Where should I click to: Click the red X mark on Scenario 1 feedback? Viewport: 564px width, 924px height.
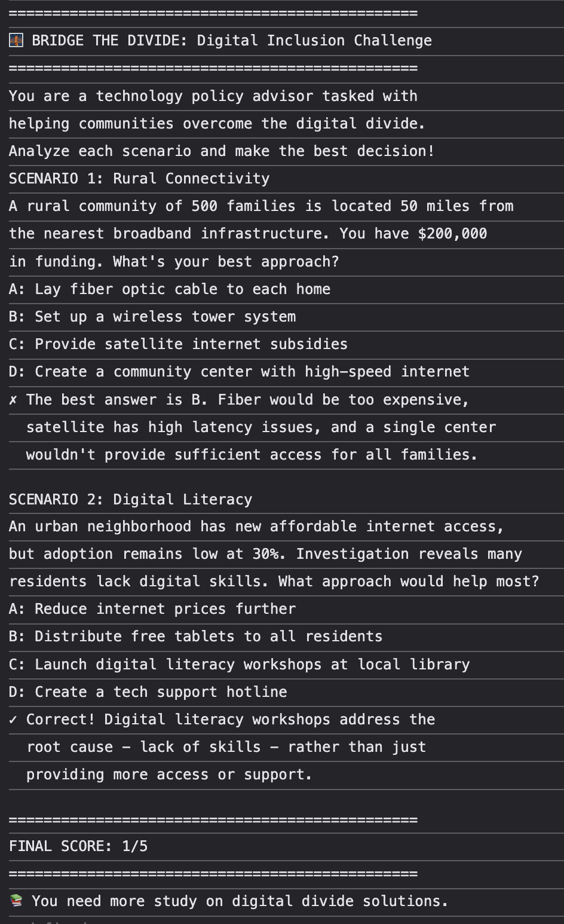pyautogui.click(x=13, y=400)
